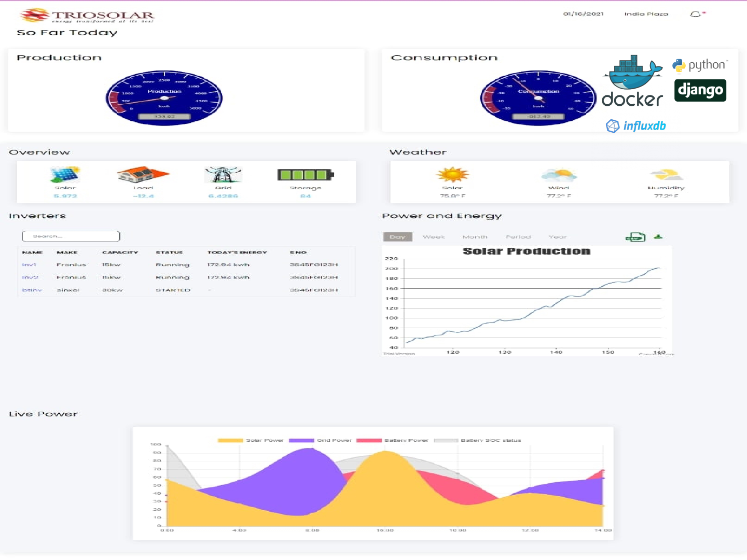Image resolution: width=747 pixels, height=560 pixels.
Task: Toggle the Solar Power legend item
Action: click(x=251, y=440)
